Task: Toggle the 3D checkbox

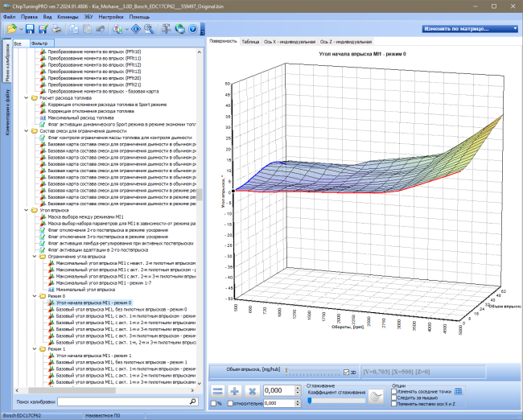Action: click(x=346, y=372)
